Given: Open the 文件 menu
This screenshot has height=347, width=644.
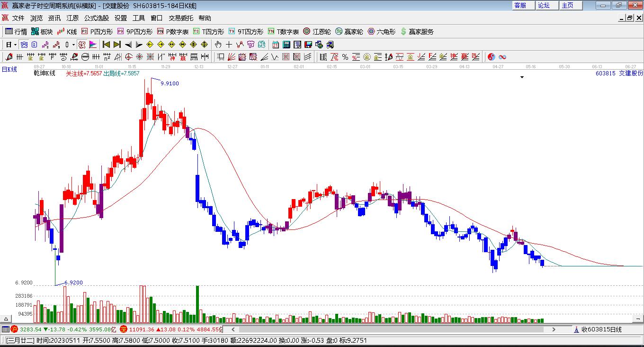Looking at the screenshot, I should pos(18,18).
